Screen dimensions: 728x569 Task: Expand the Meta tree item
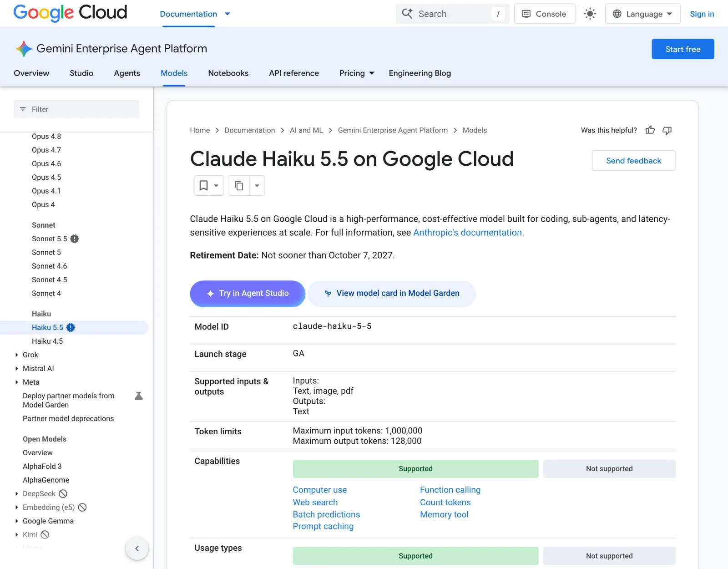(17, 382)
